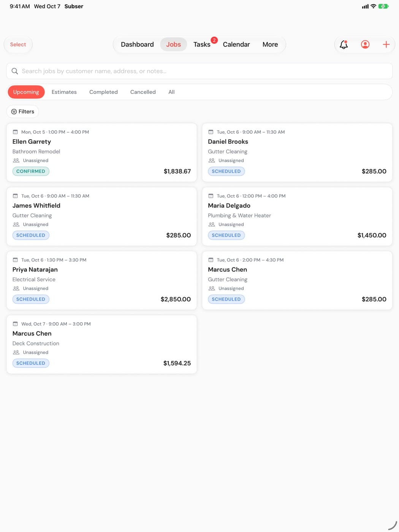Click Tue, Oct 6 12:00 PM date line
This screenshot has width=399, height=532.
tap(251, 196)
